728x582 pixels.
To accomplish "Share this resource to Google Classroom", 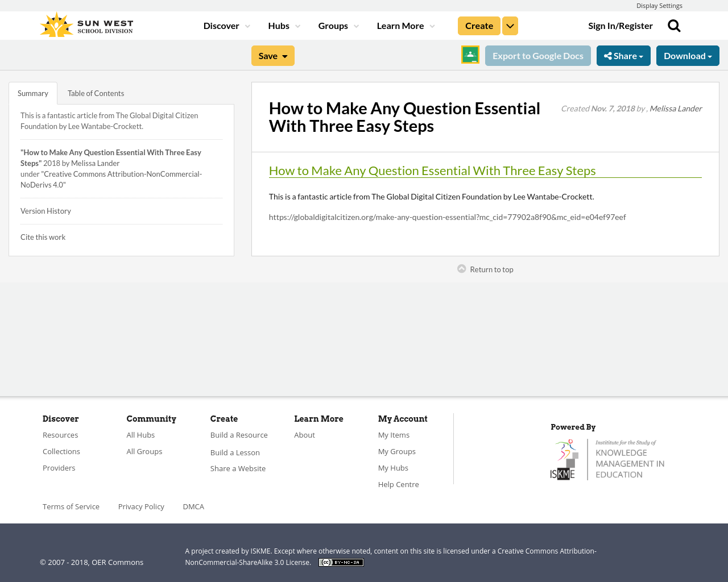I will point(470,55).
